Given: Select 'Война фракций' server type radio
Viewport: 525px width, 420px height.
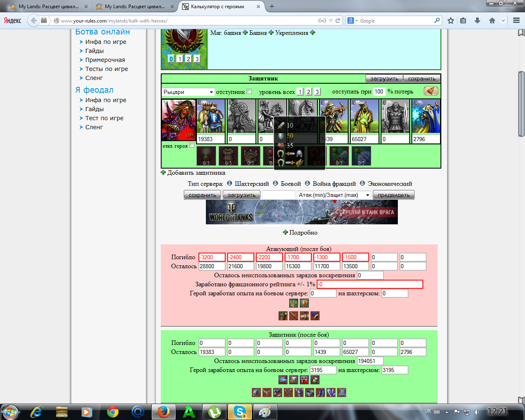Looking at the screenshot, I should (x=308, y=183).
